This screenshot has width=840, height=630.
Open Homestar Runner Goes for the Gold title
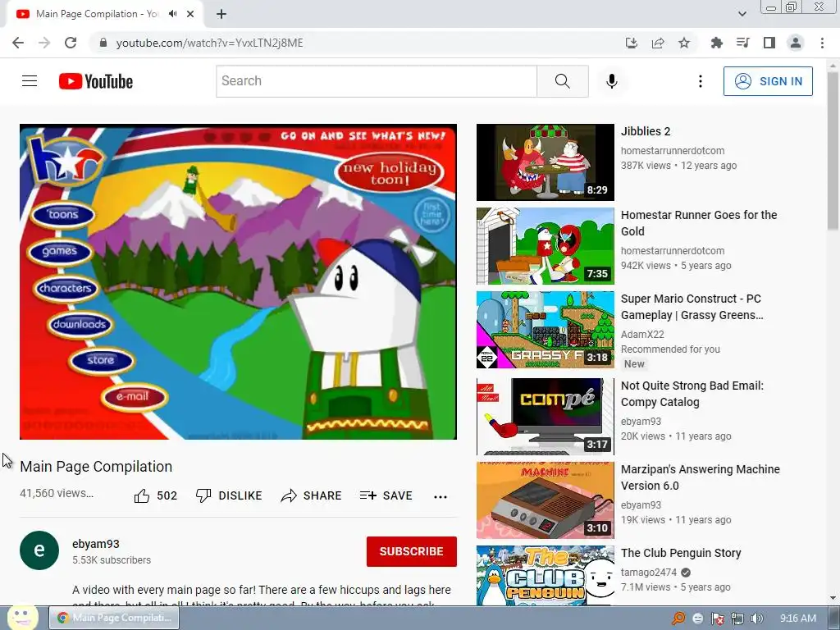tap(699, 223)
